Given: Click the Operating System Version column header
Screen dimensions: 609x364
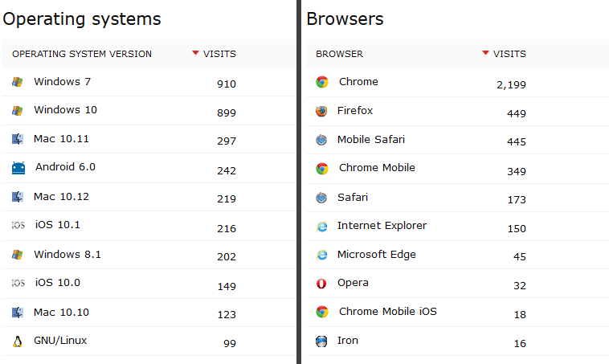Looking at the screenshot, I should click(x=82, y=55).
